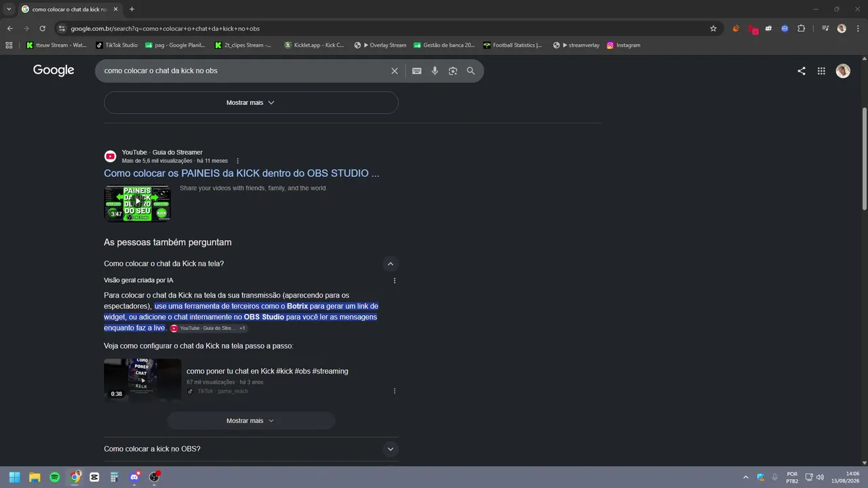Screen dimensions: 868x488
Task: Open the 'Kicklet.app - Kick C...' bookmark
Action: (314, 45)
